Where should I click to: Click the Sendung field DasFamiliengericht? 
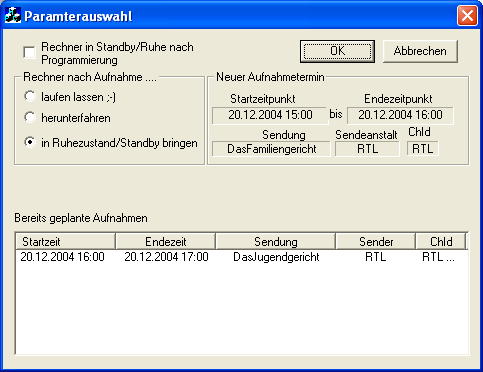(x=271, y=149)
